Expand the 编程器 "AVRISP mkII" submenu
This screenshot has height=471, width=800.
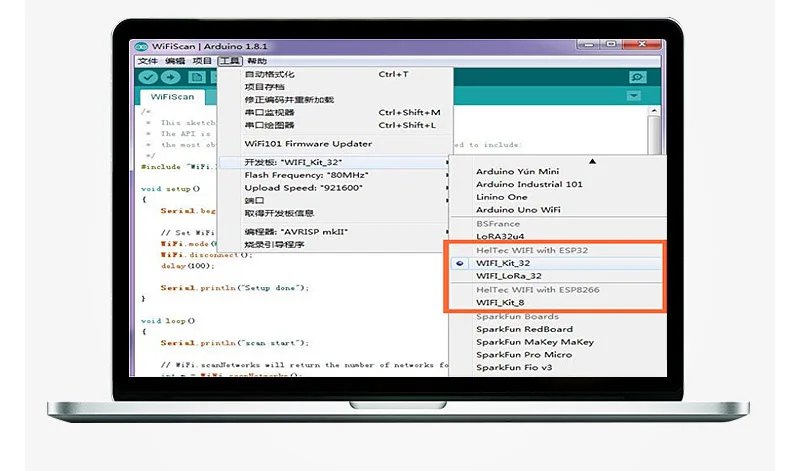335,232
